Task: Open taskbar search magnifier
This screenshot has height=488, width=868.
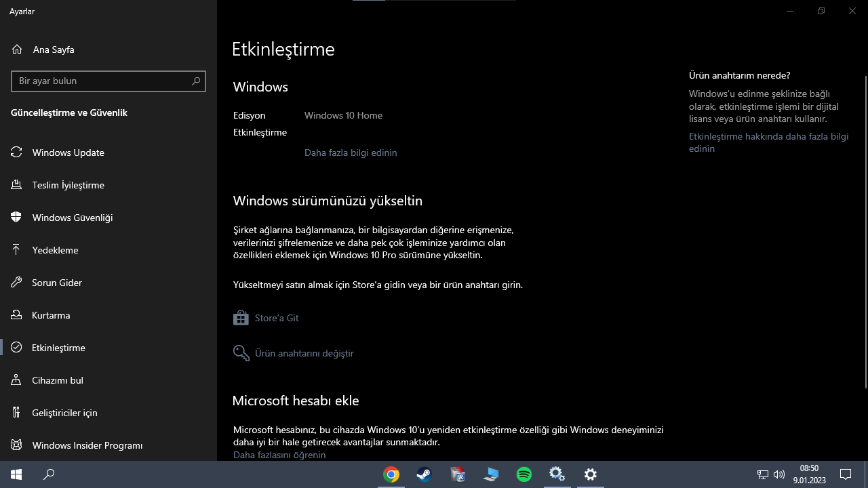Action: (49, 474)
